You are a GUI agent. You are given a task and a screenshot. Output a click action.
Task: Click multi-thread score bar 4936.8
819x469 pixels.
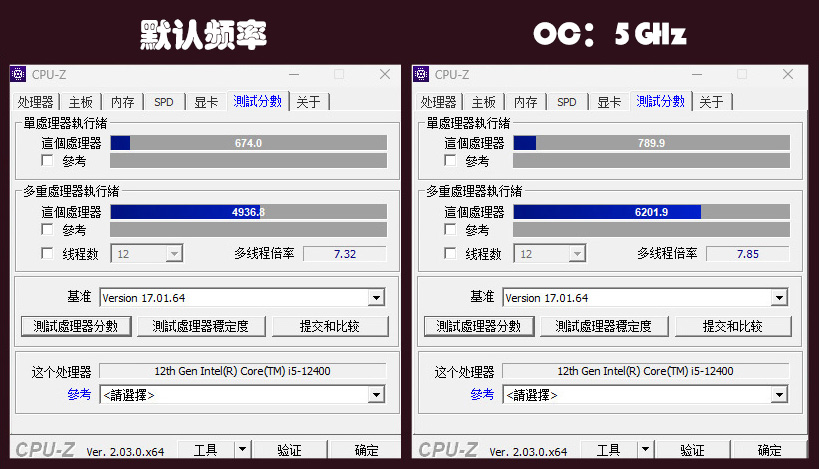249,212
